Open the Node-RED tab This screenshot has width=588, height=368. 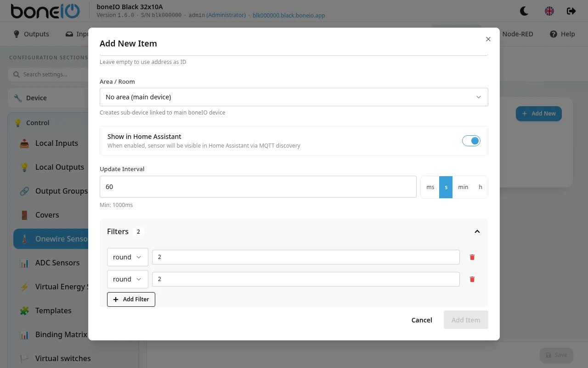pyautogui.click(x=518, y=34)
